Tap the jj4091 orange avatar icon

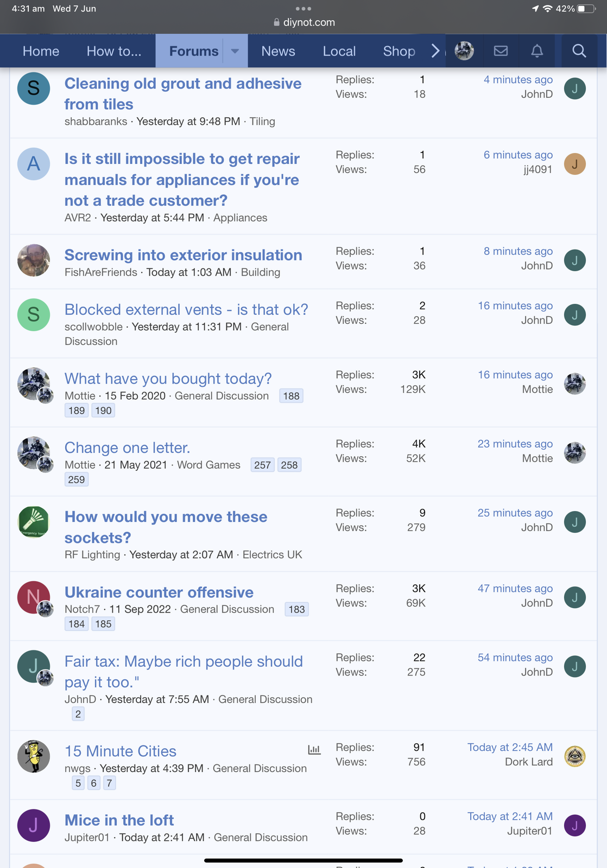pyautogui.click(x=574, y=164)
